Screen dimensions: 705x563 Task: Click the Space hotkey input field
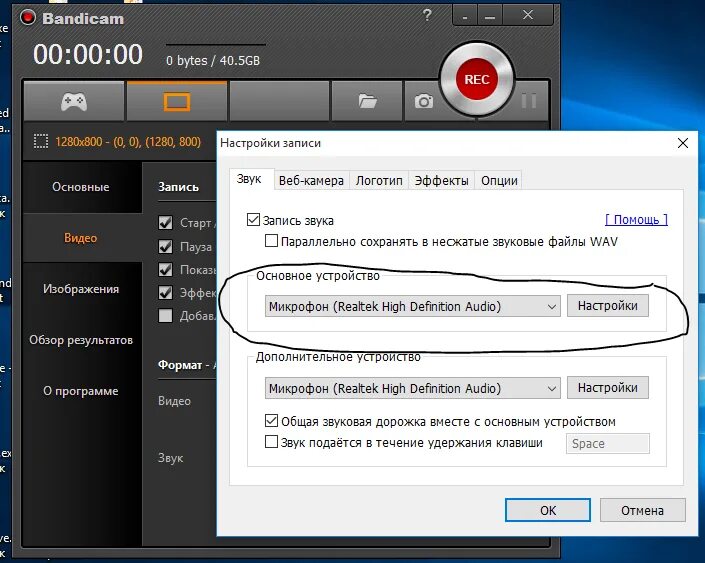(x=607, y=443)
